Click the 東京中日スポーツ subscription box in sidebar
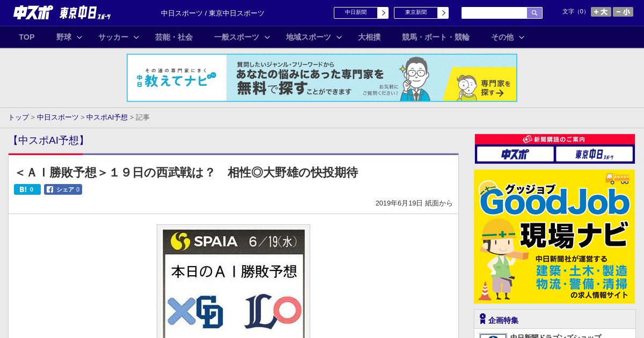 coord(594,154)
